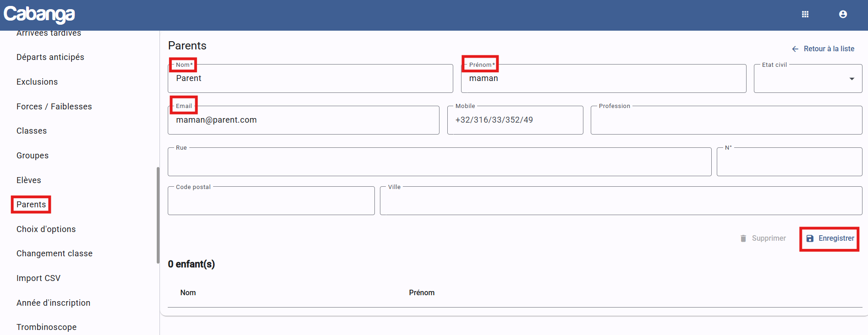Focus the Email input field
This screenshot has height=335, width=868.
(x=303, y=120)
